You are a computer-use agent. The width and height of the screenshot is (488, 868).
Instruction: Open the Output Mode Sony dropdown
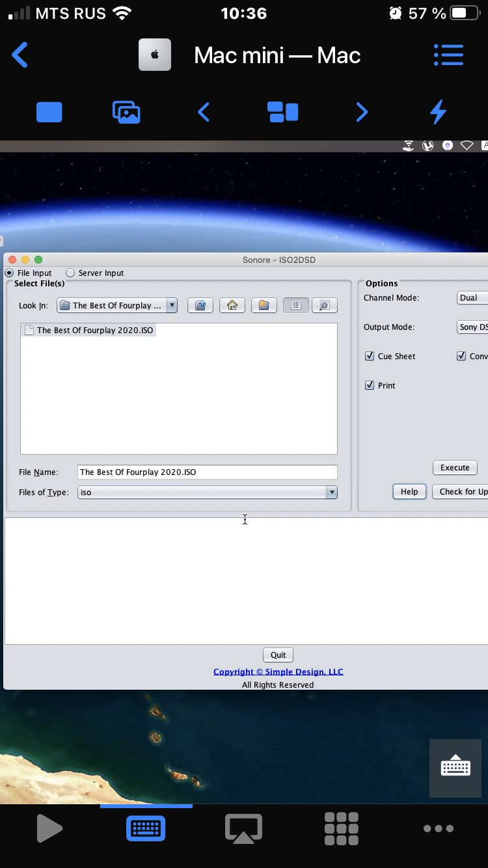coord(472,327)
